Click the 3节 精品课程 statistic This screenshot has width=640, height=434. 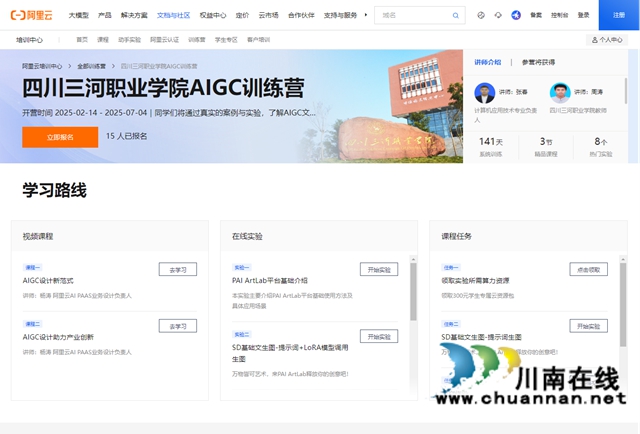(546, 147)
